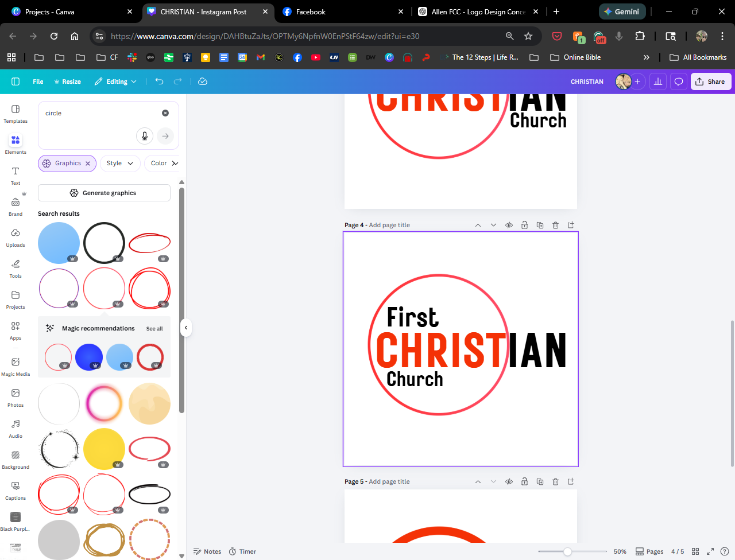Duplicate Page 4 using copy icon
This screenshot has width=735, height=560.
coord(540,225)
